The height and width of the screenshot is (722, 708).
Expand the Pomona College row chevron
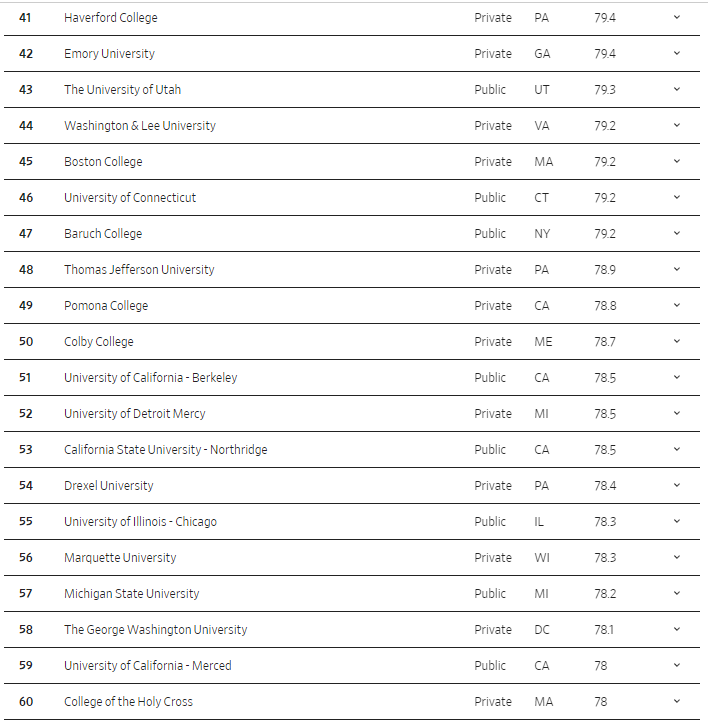point(676,306)
